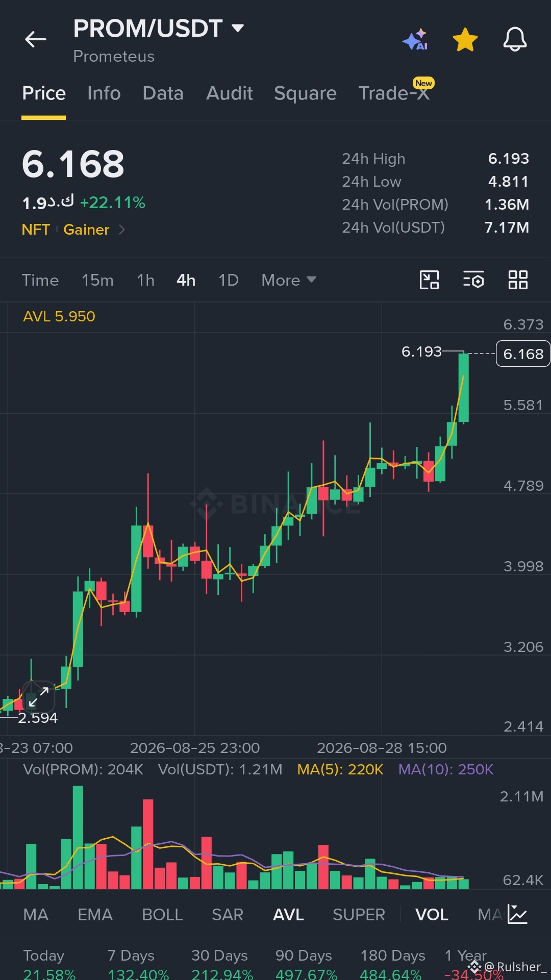Viewport: 551px width, 980px height.
Task: Open the chart drawing tools icon
Action: pyautogui.click(x=429, y=280)
